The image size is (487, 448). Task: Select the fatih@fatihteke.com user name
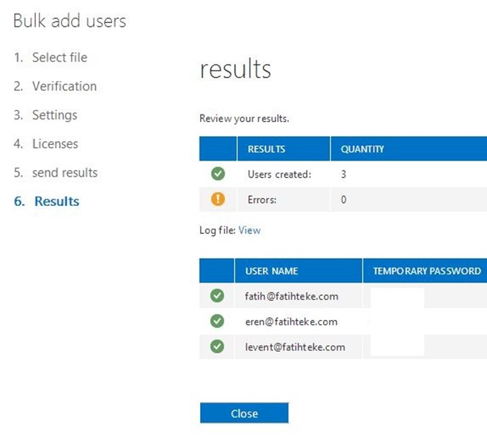click(x=292, y=296)
